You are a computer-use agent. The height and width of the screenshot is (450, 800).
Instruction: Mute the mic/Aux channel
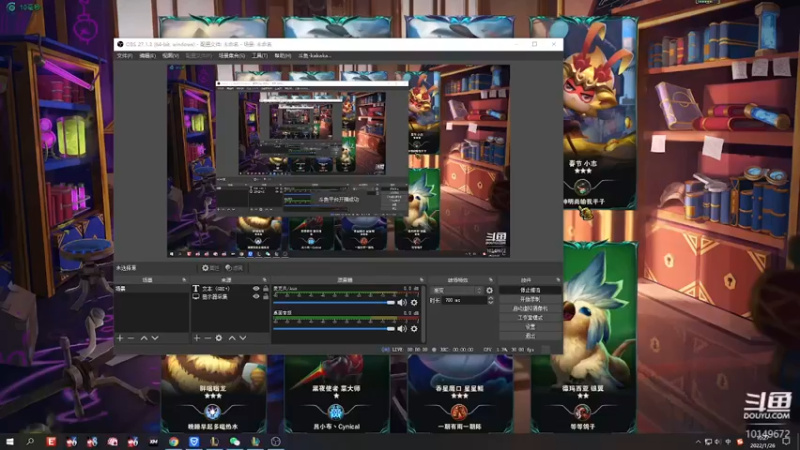point(402,303)
